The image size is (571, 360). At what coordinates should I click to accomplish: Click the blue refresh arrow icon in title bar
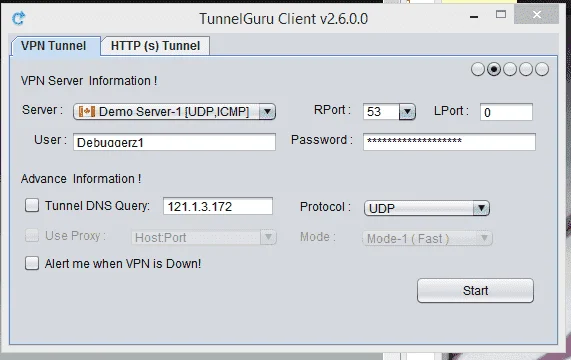point(19,18)
